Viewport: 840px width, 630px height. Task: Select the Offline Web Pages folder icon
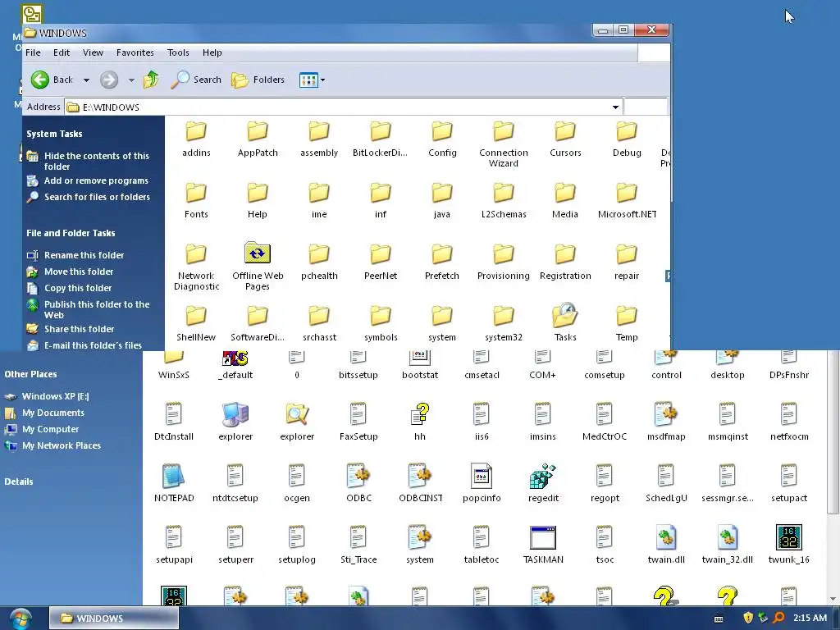tap(257, 253)
